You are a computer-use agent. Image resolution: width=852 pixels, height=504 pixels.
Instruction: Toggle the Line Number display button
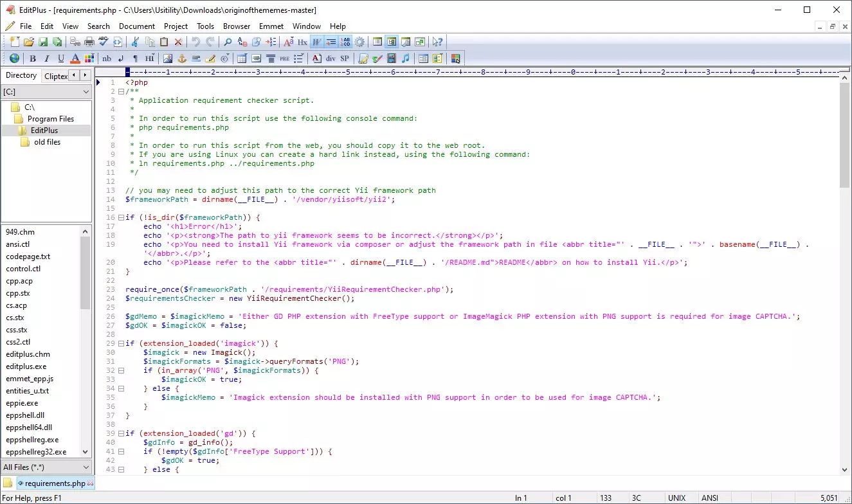click(x=345, y=42)
